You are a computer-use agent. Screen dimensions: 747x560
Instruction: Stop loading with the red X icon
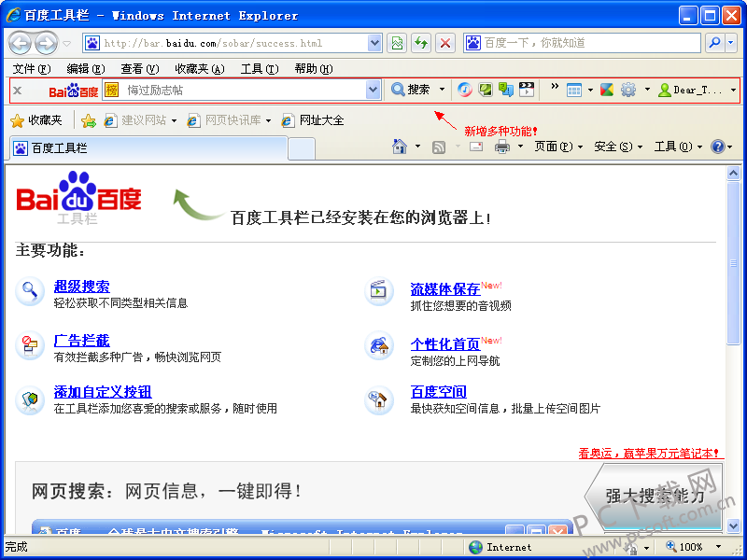click(445, 43)
